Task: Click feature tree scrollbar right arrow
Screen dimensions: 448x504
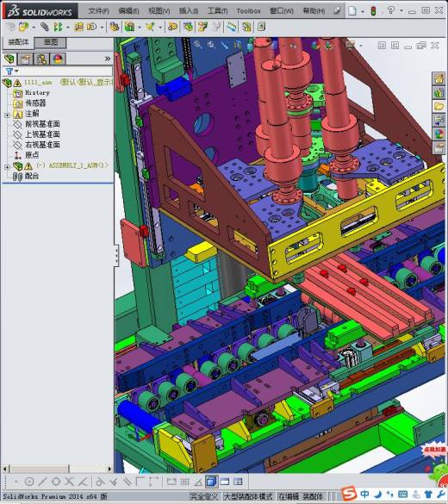Action: pyautogui.click(x=109, y=469)
